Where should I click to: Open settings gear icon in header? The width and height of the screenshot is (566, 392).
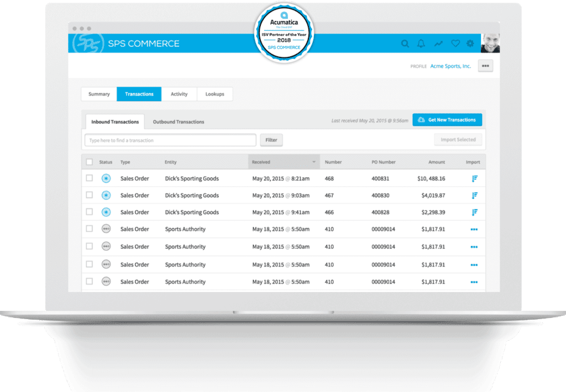[x=470, y=44]
